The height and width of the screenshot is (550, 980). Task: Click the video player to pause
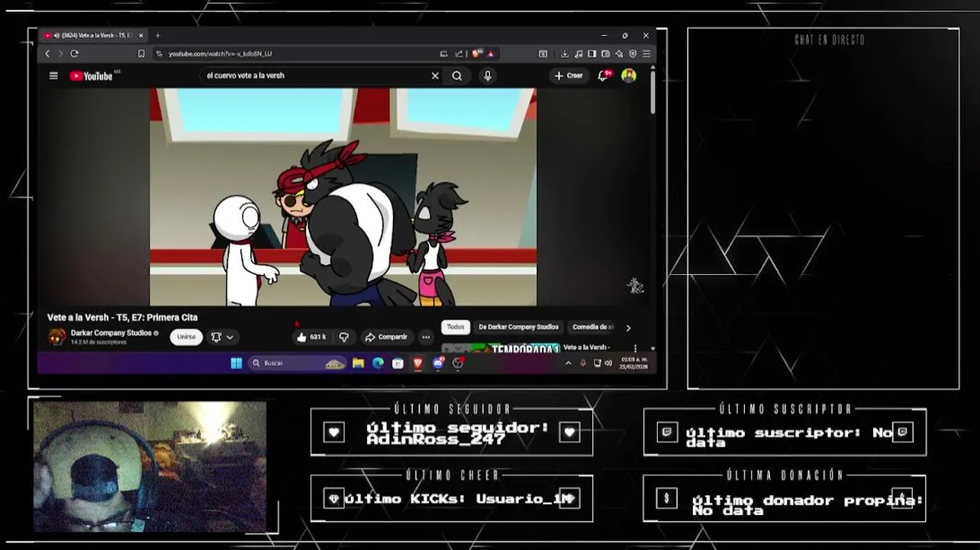(343, 197)
